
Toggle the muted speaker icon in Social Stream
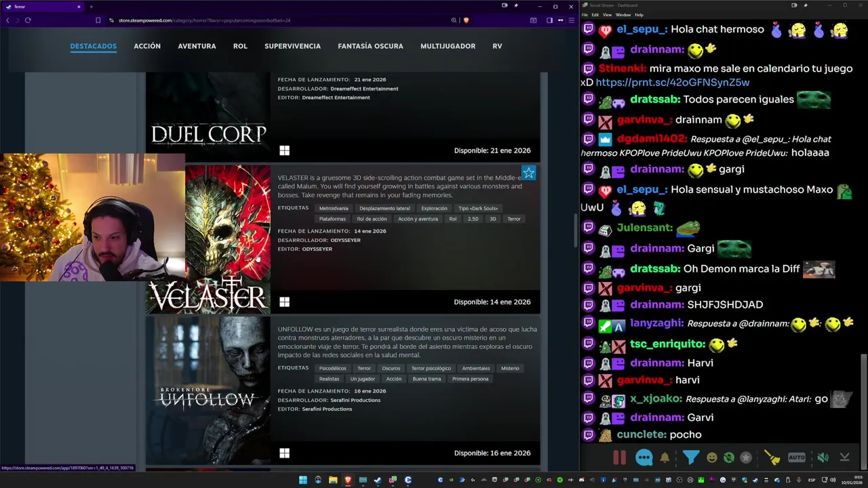[x=823, y=457]
